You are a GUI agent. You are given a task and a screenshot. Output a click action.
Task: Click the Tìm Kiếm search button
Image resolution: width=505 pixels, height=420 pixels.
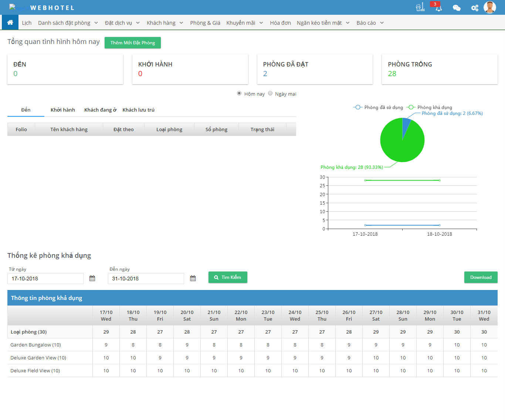(228, 277)
